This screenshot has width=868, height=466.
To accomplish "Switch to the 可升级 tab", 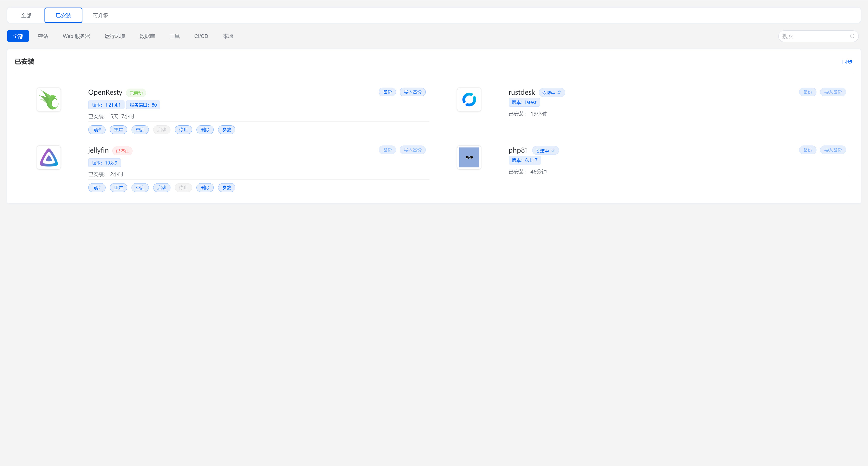I will pos(100,16).
